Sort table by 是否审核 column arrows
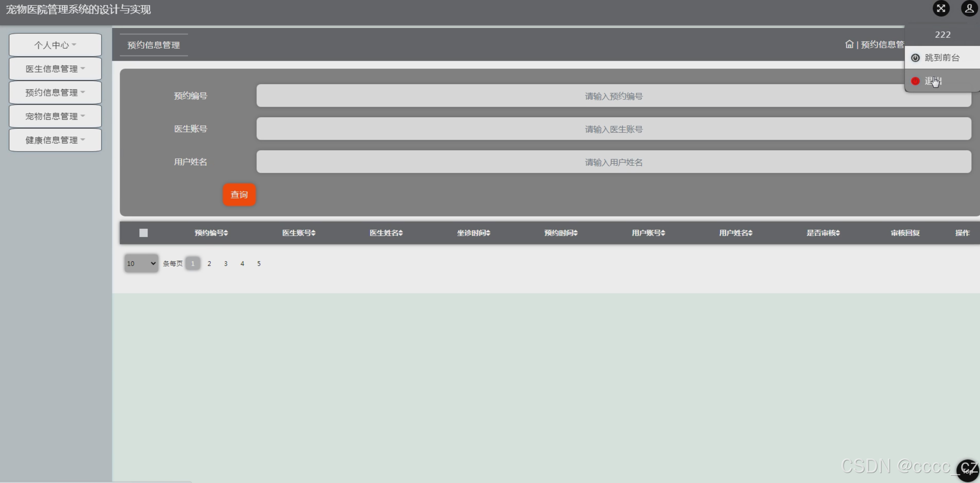Image resolution: width=980 pixels, height=483 pixels. [x=838, y=233]
